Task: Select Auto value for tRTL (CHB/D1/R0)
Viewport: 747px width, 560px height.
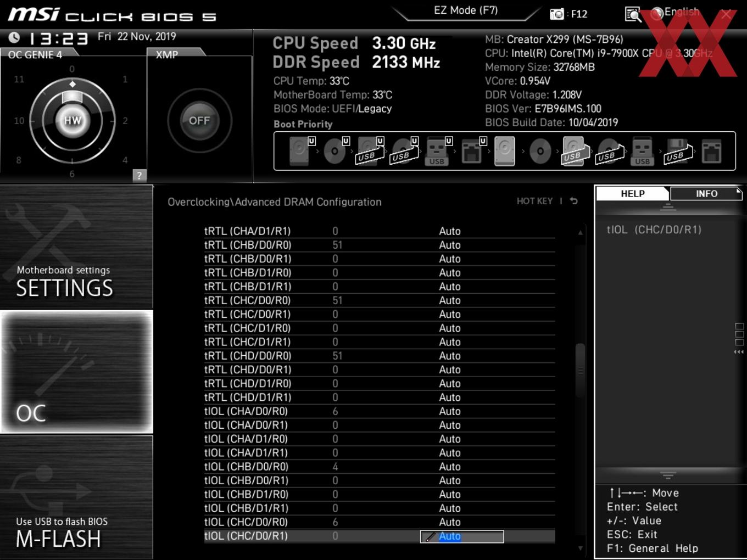Action: click(x=449, y=273)
